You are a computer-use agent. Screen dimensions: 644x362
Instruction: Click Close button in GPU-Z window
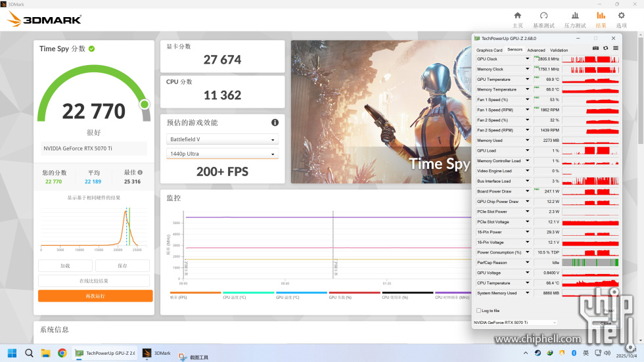click(x=606, y=323)
